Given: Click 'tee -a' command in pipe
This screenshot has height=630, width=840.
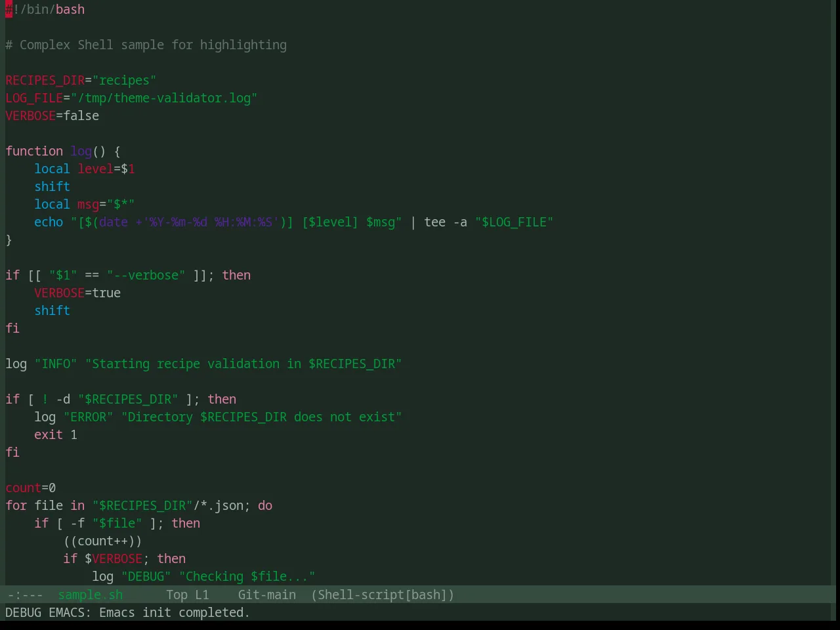Looking at the screenshot, I should point(446,222).
